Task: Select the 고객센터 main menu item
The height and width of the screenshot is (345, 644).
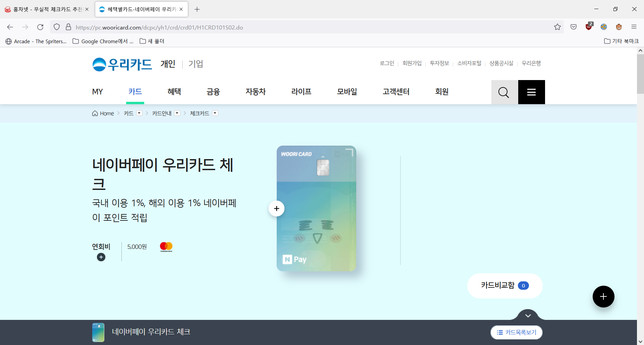Action: [x=396, y=92]
